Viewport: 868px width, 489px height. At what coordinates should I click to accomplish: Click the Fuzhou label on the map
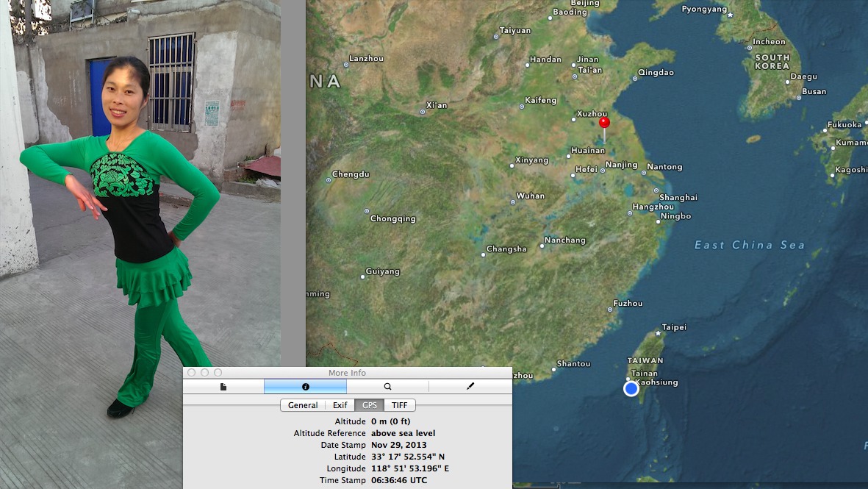pyautogui.click(x=628, y=304)
